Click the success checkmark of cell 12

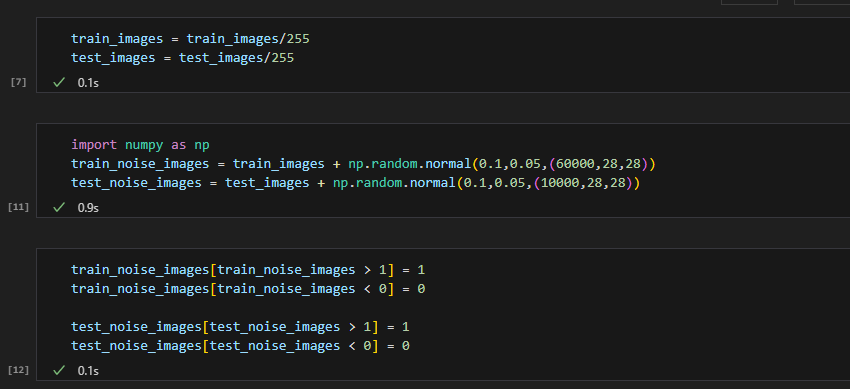[x=59, y=371]
